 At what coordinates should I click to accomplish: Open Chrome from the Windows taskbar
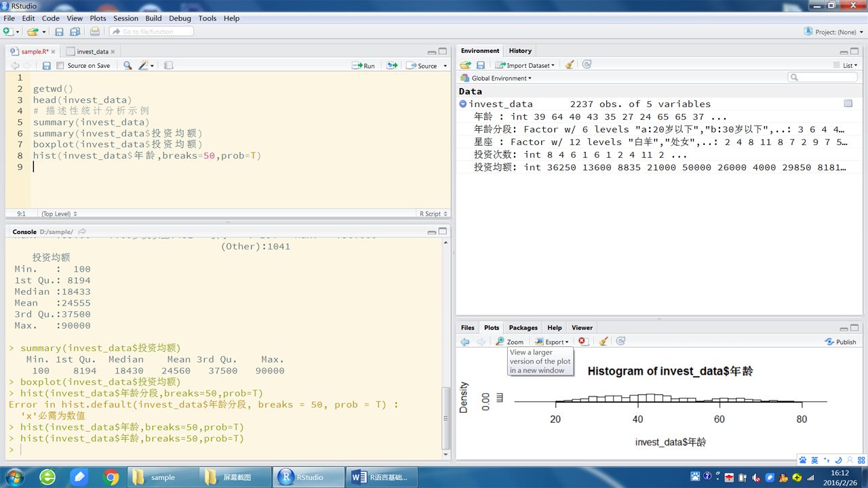tap(111, 477)
